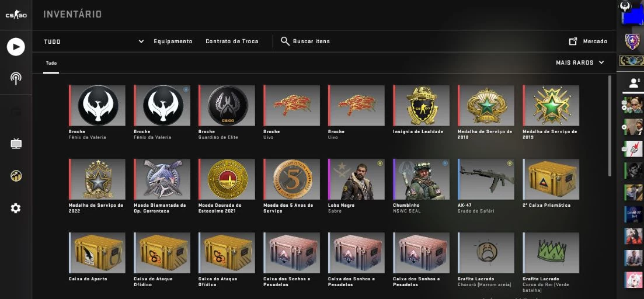Start a match with the Play button
Image resolution: width=644 pixels, height=299 pixels.
pyautogui.click(x=16, y=47)
